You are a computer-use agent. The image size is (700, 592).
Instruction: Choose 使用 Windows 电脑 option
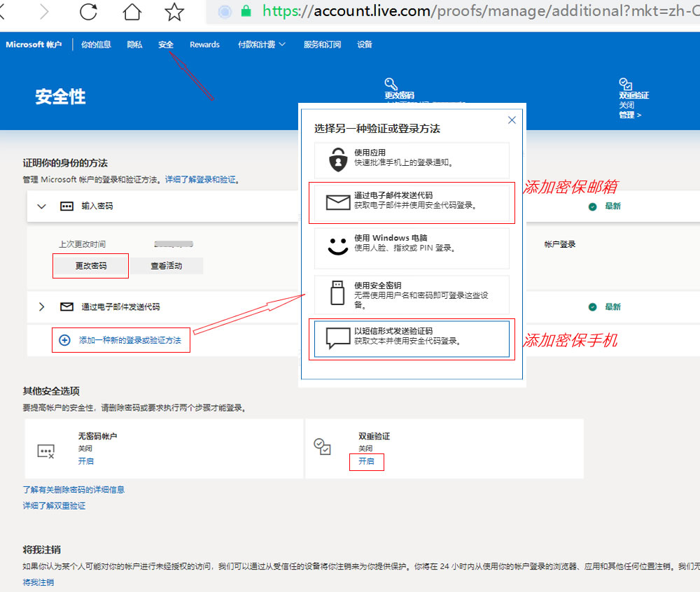[412, 248]
